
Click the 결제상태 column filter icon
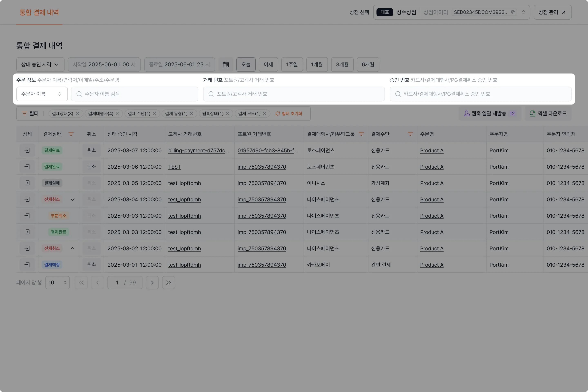(x=71, y=134)
